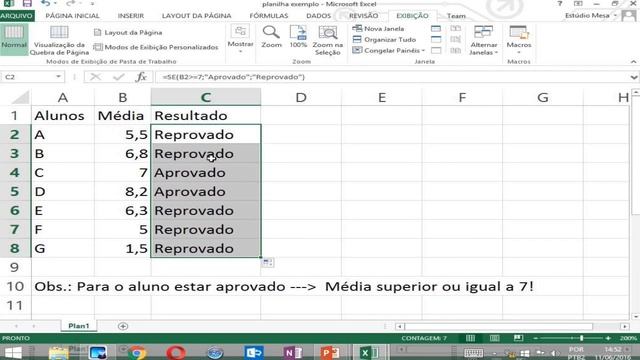
Task: Switch to Page Layout view in status bar
Action: [x=494, y=338]
